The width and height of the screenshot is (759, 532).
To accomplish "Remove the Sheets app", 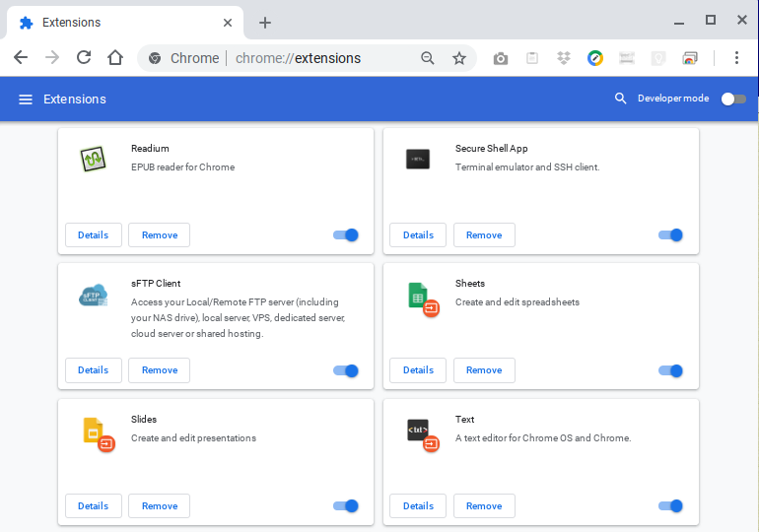I will [x=484, y=370].
